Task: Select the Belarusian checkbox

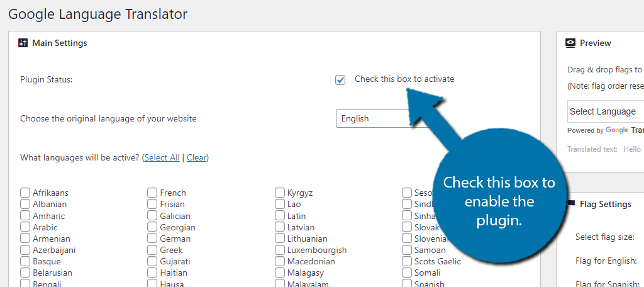Action: pos(25,273)
